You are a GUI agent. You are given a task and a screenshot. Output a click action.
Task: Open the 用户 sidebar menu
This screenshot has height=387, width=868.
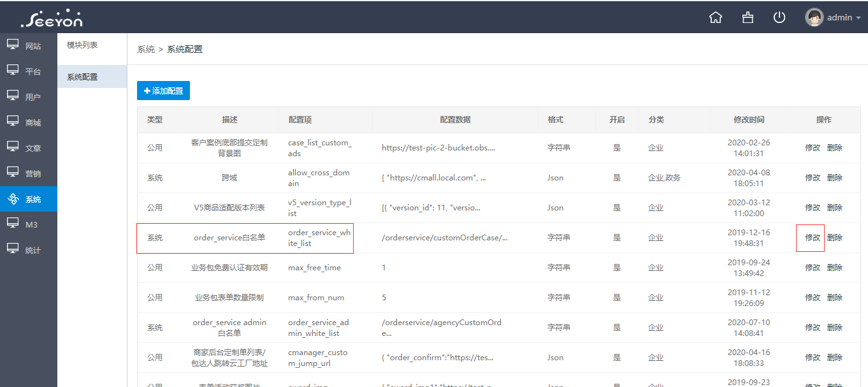click(x=29, y=97)
